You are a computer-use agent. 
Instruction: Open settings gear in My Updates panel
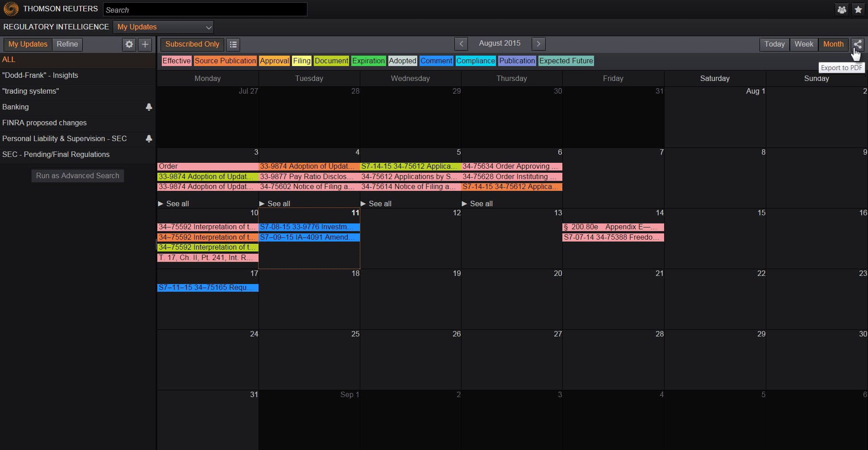click(129, 44)
